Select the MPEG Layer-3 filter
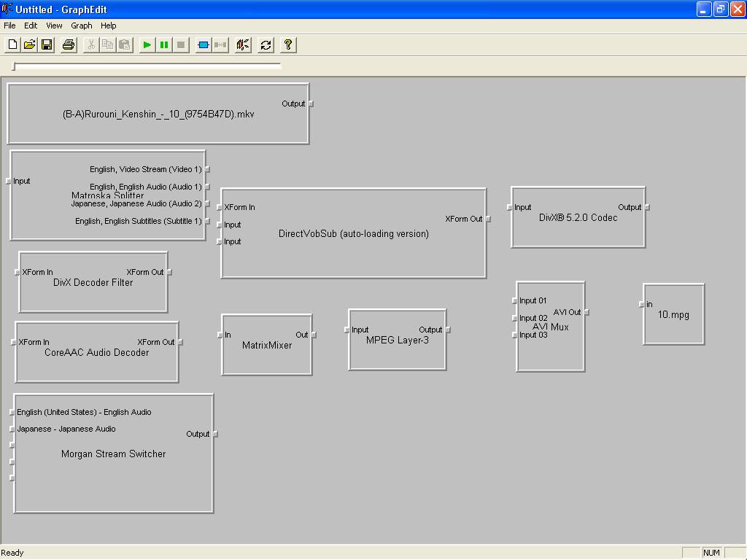This screenshot has width=747, height=560. point(398,341)
